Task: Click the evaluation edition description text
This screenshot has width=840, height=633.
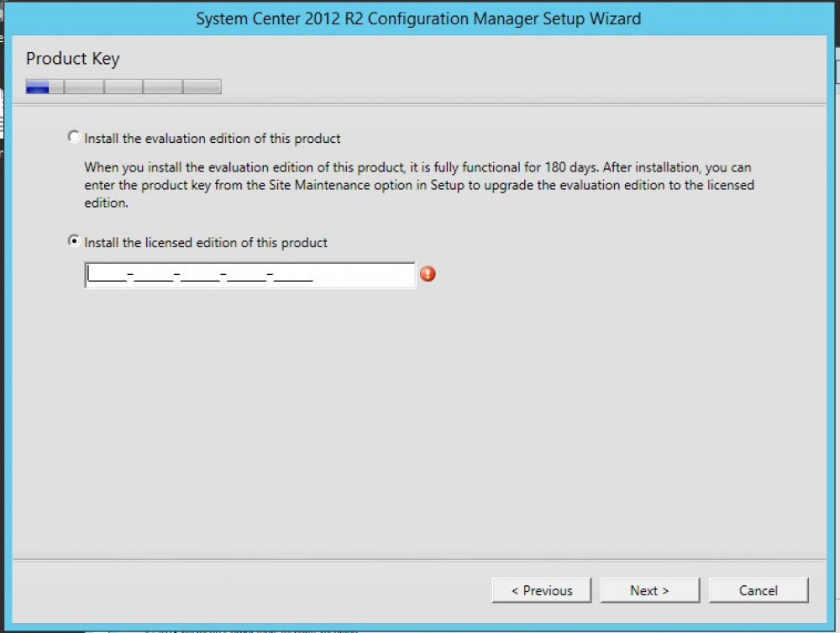Action: (x=419, y=185)
